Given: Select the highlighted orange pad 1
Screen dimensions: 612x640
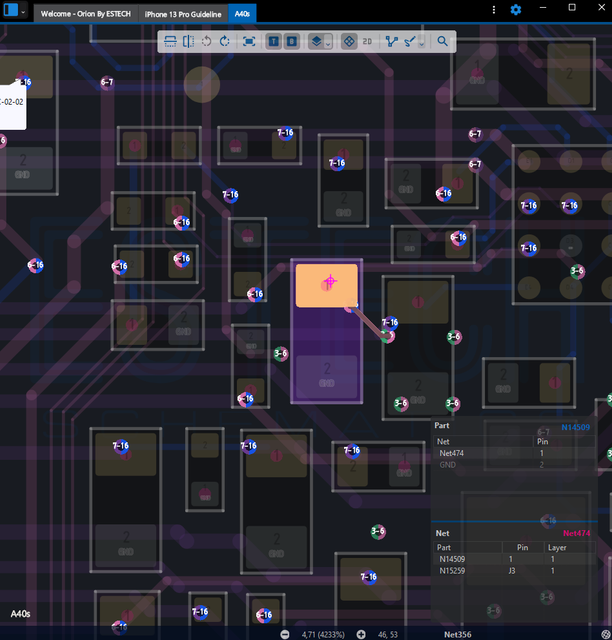Looking at the screenshot, I should point(327,285).
